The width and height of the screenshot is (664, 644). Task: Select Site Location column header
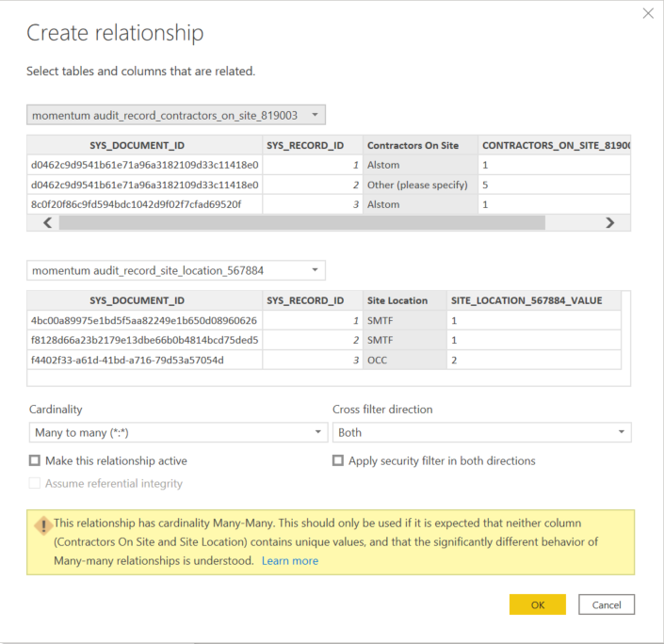[404, 300]
